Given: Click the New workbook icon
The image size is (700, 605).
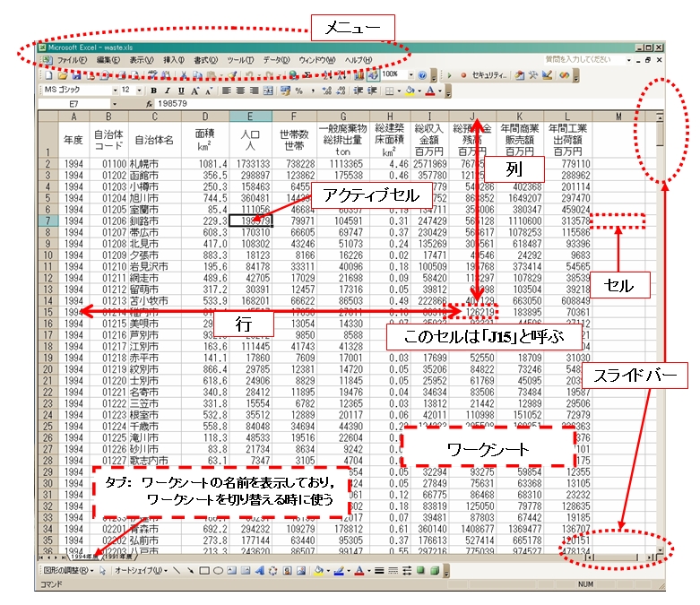Looking at the screenshot, I should [48, 75].
